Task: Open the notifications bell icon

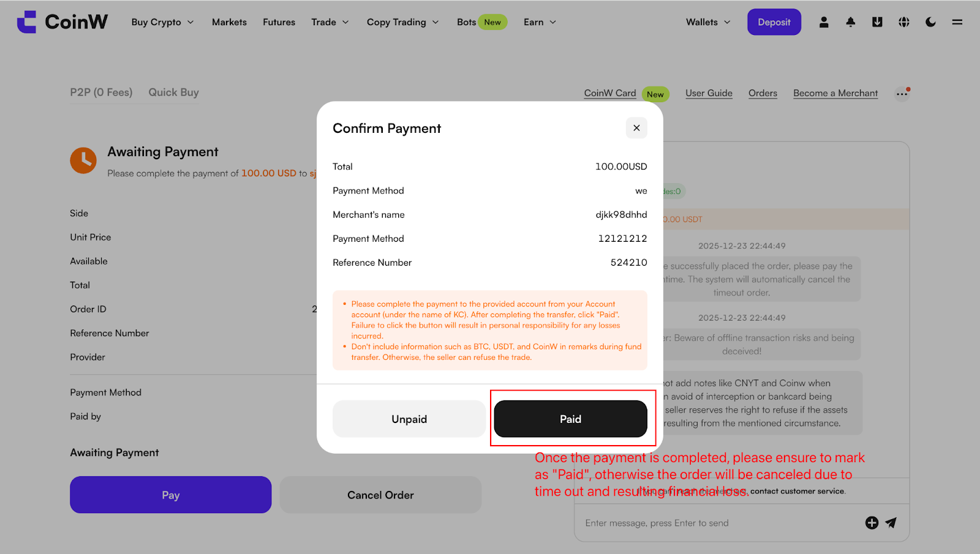Action: tap(851, 22)
